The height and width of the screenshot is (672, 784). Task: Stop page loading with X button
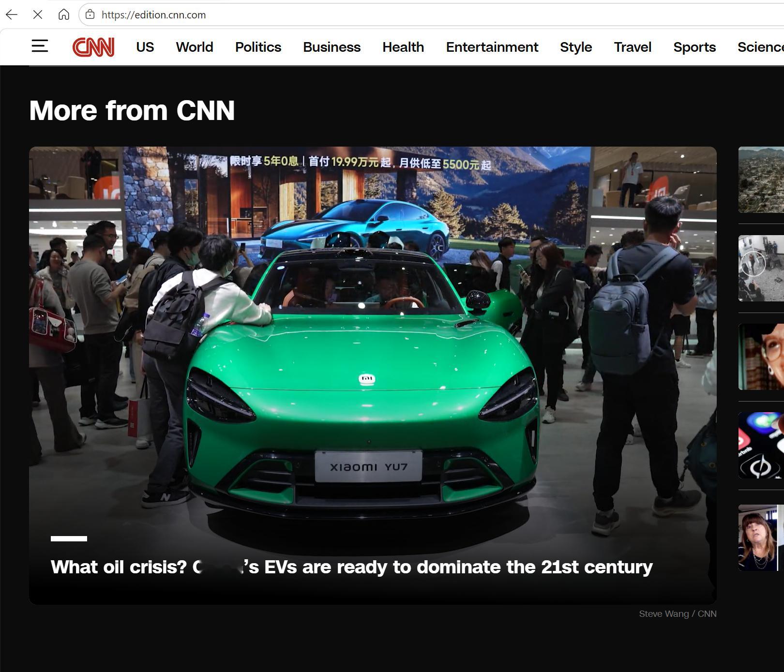pos(38,15)
